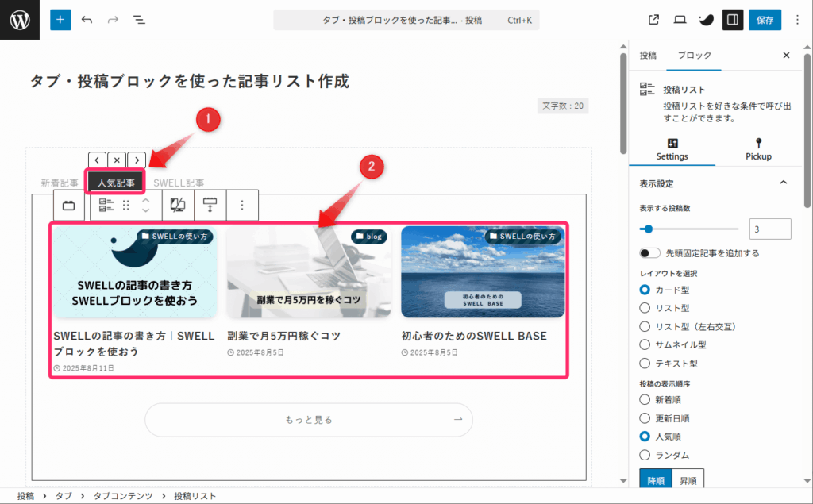
Task: Toggle adding a pinned first post
Action: [x=649, y=253]
